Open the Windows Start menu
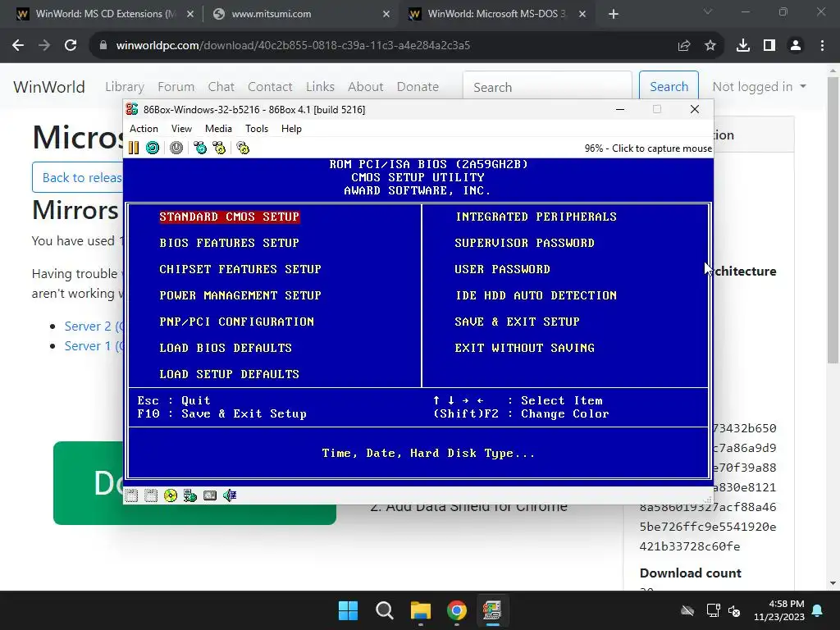The width and height of the screenshot is (840, 630). [x=348, y=610]
